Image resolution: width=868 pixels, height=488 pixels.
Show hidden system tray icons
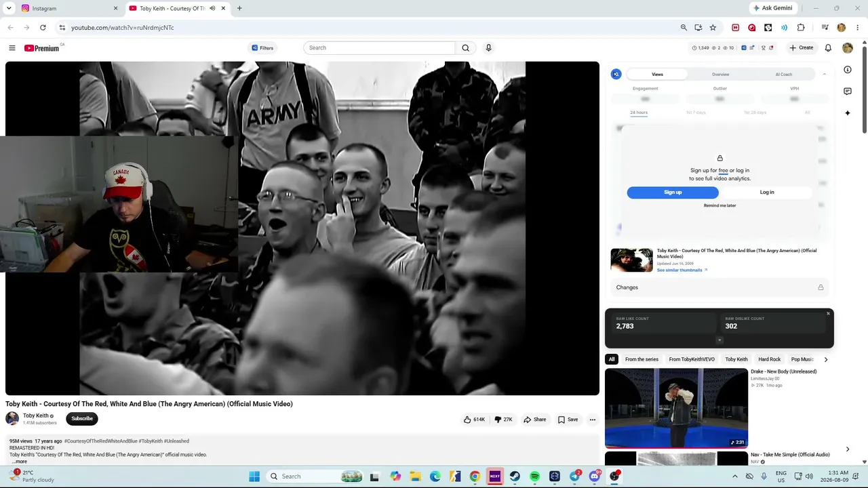coord(734,476)
